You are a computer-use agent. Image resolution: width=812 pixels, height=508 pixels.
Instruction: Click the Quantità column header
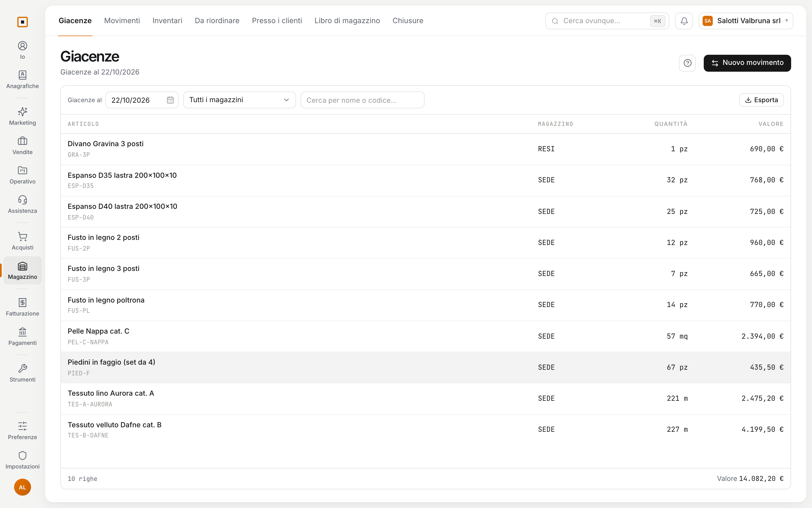pyautogui.click(x=670, y=124)
